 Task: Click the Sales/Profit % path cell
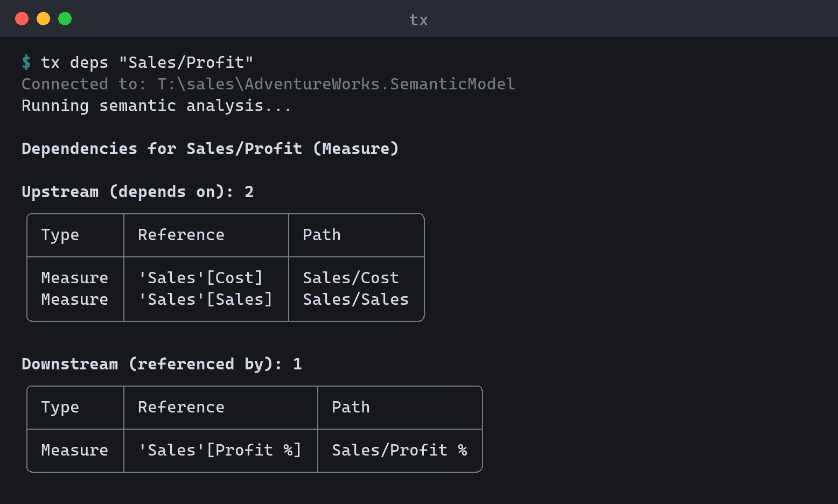[400, 450]
